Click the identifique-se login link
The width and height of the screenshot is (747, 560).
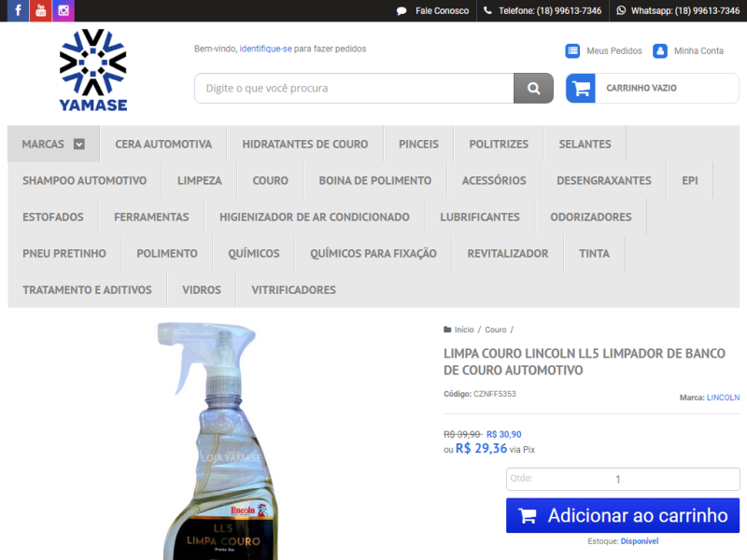(265, 49)
